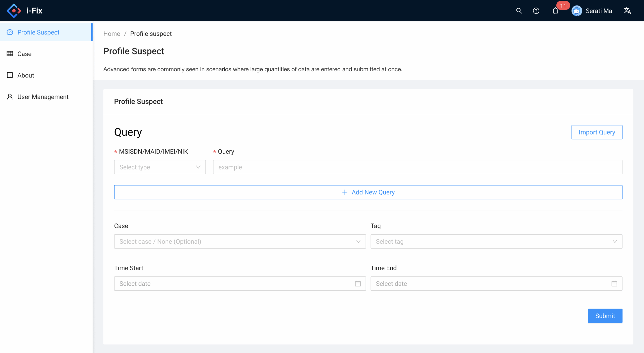
Task: Open User Management in the sidebar
Action: pos(43,97)
